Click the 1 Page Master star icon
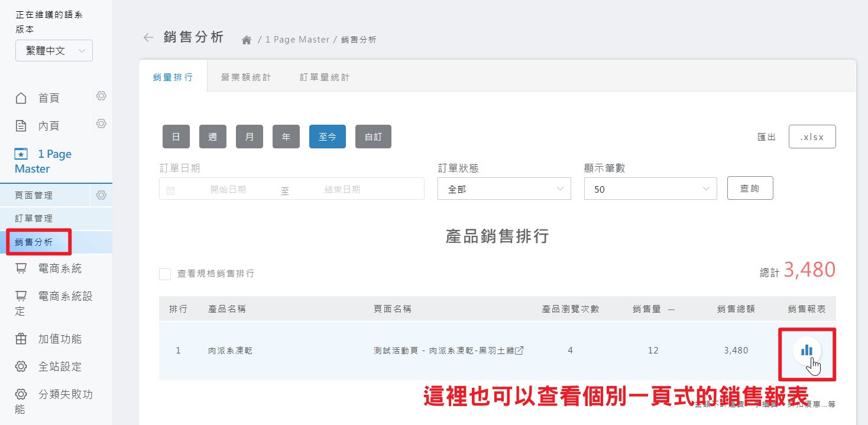Screen dimensions: 868x425 22,153
